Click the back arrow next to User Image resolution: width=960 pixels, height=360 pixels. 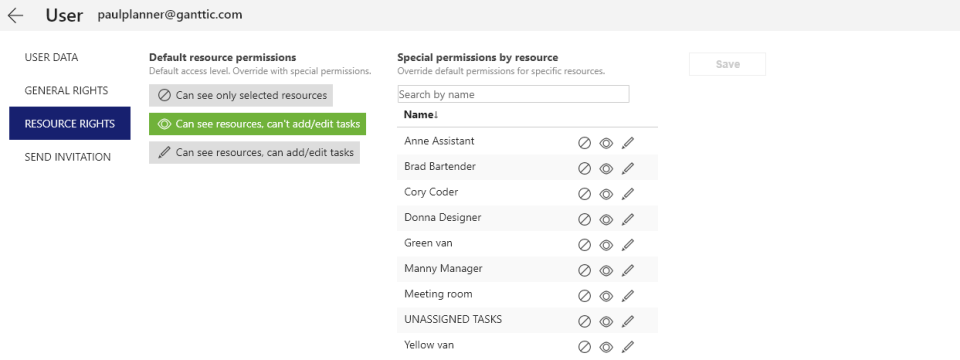[15, 15]
